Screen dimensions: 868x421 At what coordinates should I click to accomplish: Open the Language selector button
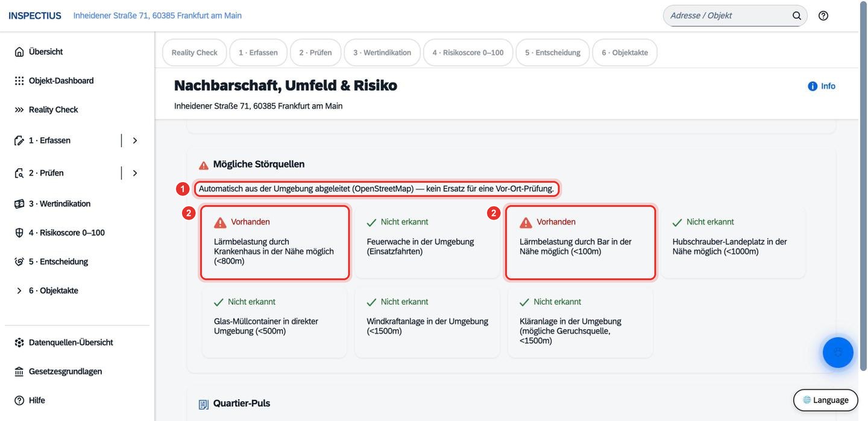(826, 400)
